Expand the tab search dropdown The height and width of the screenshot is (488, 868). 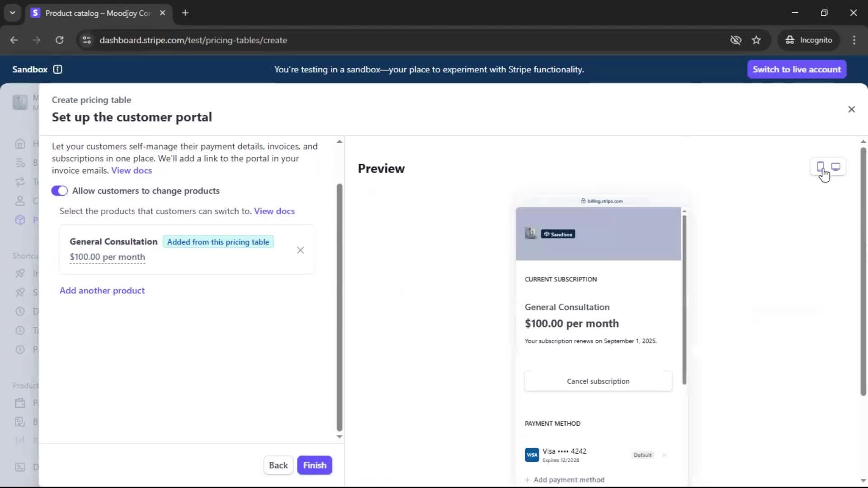point(12,13)
